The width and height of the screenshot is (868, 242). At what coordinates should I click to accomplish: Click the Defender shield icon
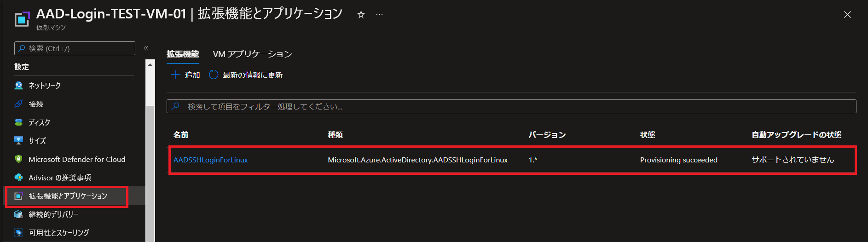coord(19,159)
